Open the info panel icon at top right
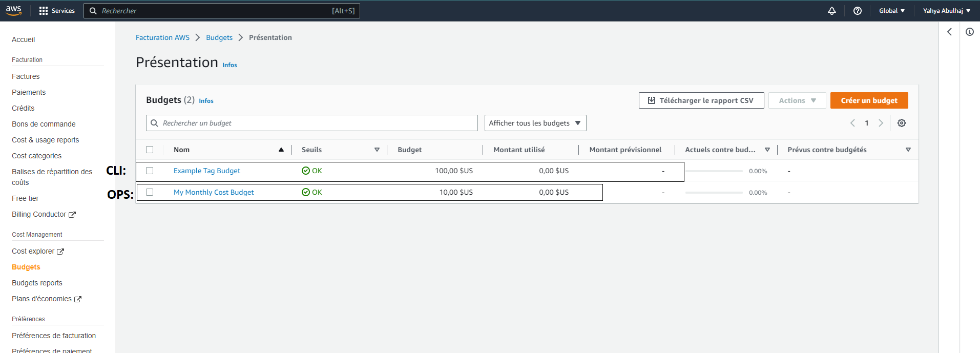980x353 pixels. (970, 32)
